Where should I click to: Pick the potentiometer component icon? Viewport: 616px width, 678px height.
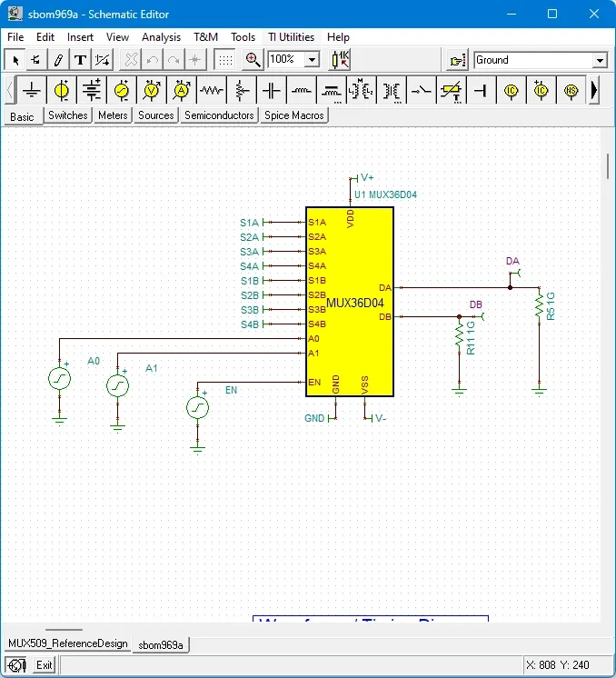[x=241, y=90]
